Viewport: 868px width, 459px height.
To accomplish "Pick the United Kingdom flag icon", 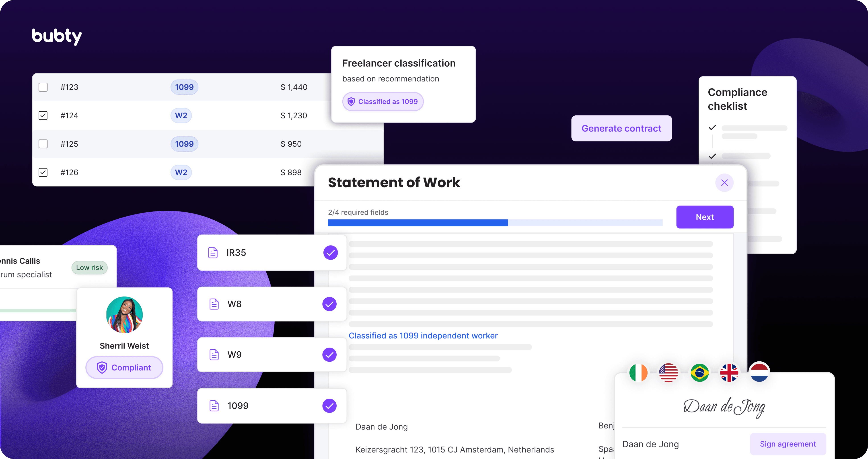I will pyautogui.click(x=729, y=373).
